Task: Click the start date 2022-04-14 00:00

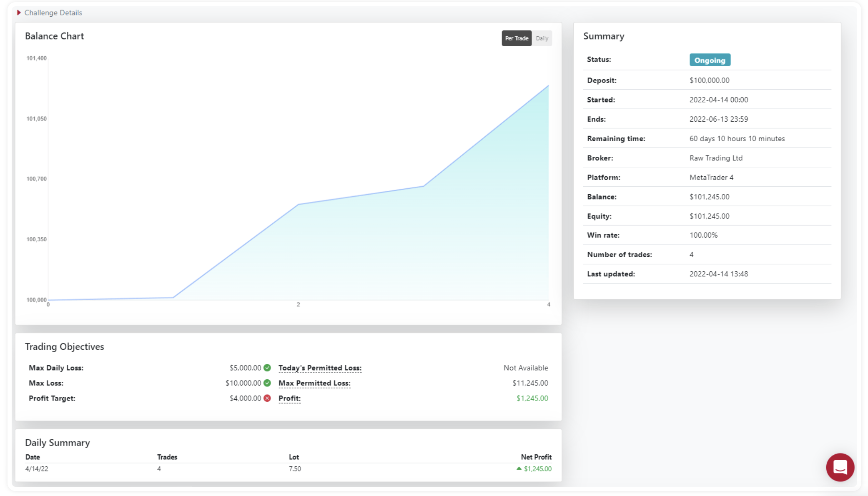Action: click(x=719, y=100)
